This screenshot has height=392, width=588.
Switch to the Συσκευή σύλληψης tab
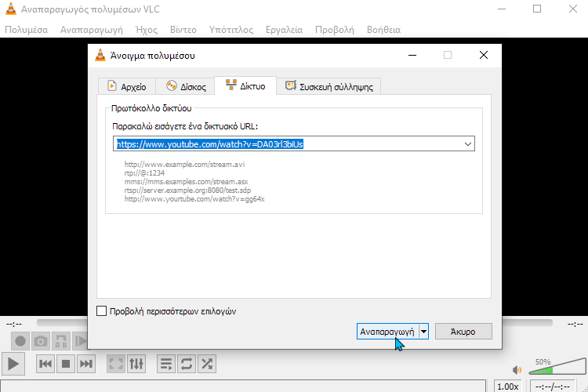pos(328,87)
